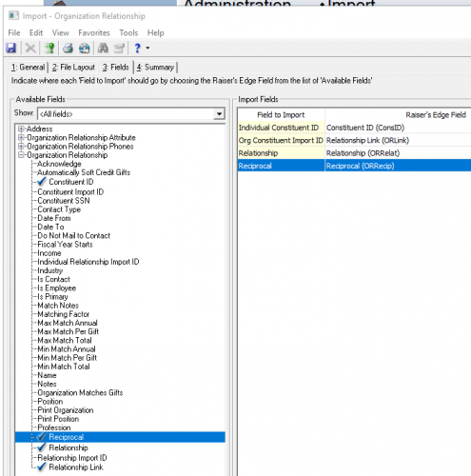Click checkmark next to Reciprocal field

(42, 437)
